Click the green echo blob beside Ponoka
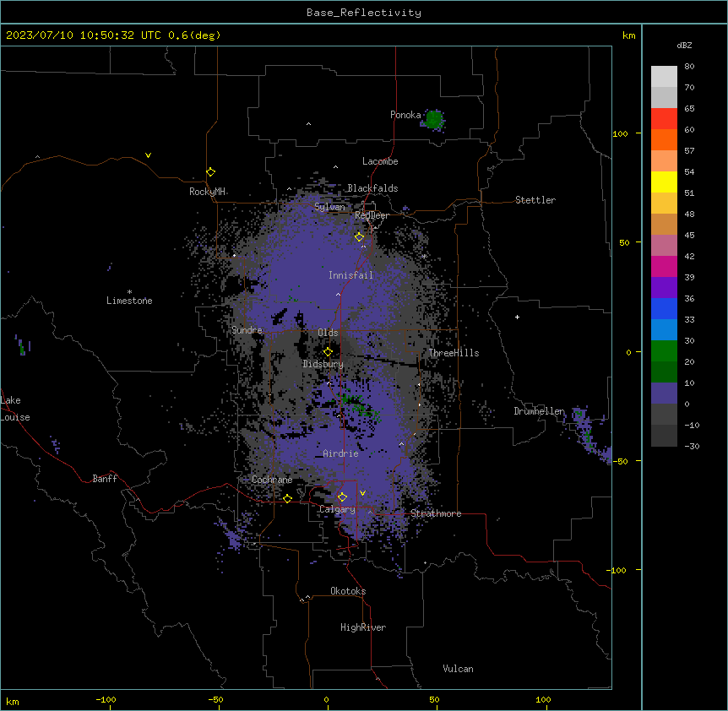Image resolution: width=728 pixels, height=711 pixels. [434, 119]
